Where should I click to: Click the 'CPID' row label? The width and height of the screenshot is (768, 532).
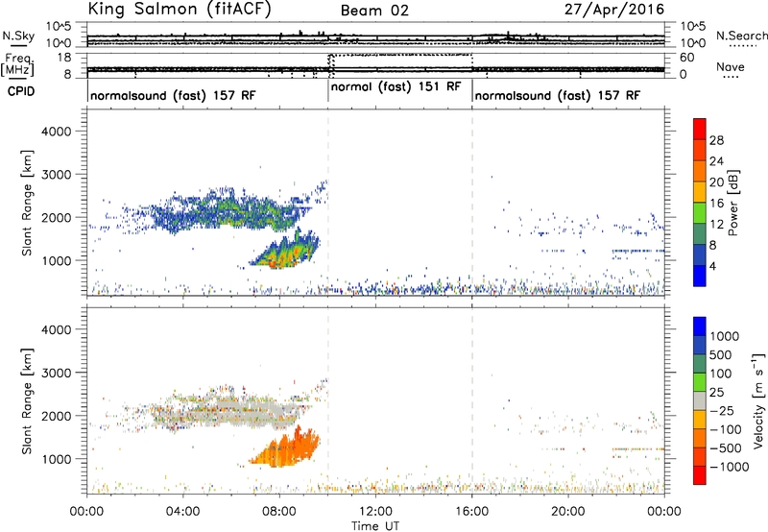pyautogui.click(x=21, y=91)
